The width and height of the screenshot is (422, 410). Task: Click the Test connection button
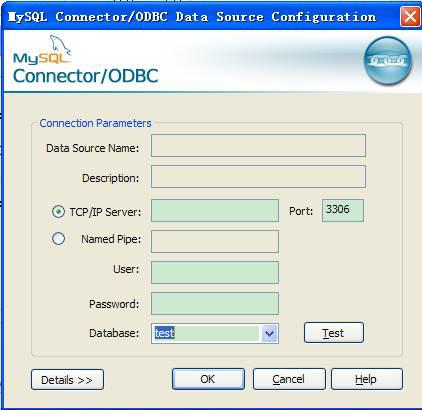coord(334,333)
